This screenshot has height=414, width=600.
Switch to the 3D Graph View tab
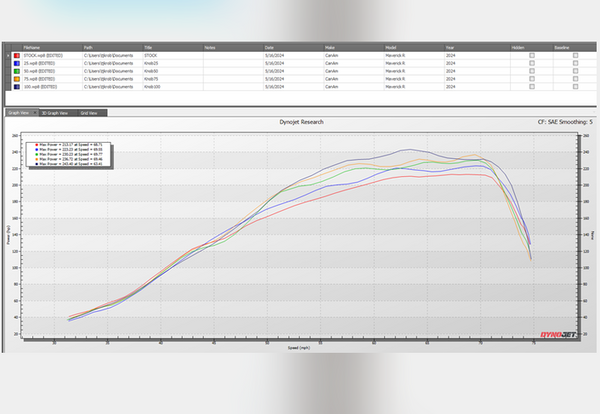click(53, 113)
